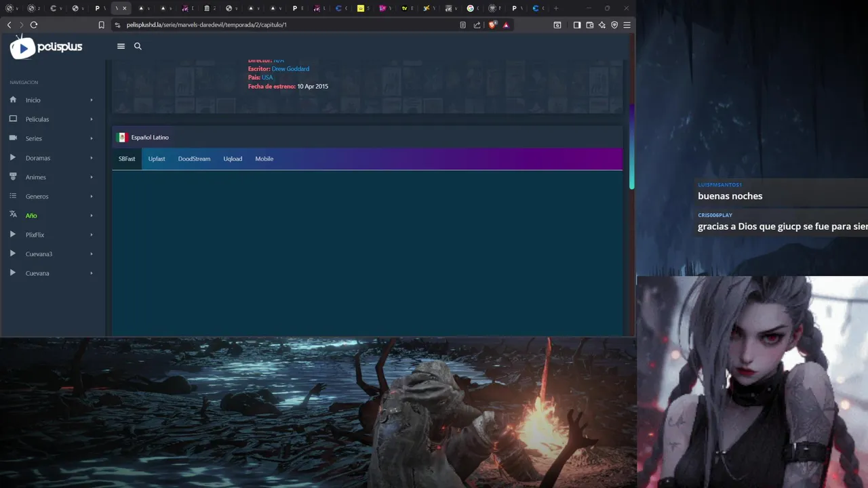Viewport: 868px width, 488px height.
Task: Open the Brave VPN shield icon
Action: [x=614, y=25]
